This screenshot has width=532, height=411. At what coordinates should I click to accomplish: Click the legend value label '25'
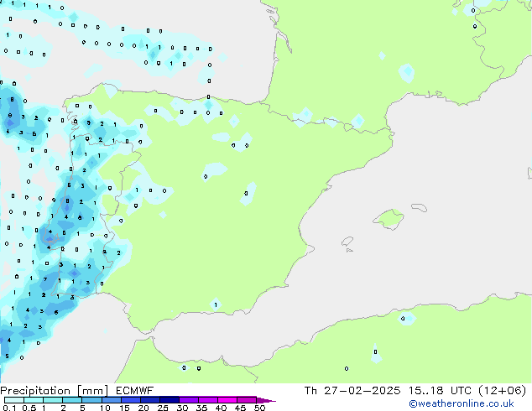point(163,408)
